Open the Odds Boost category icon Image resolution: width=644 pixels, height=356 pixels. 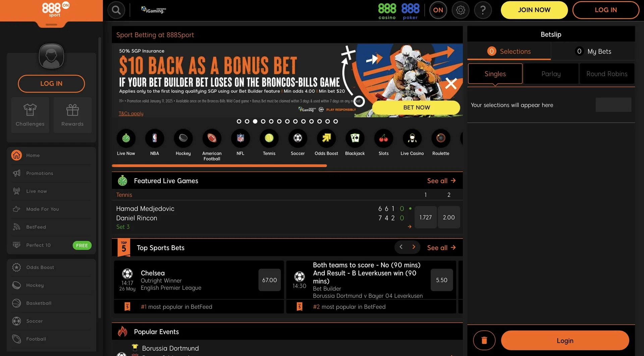tap(326, 138)
